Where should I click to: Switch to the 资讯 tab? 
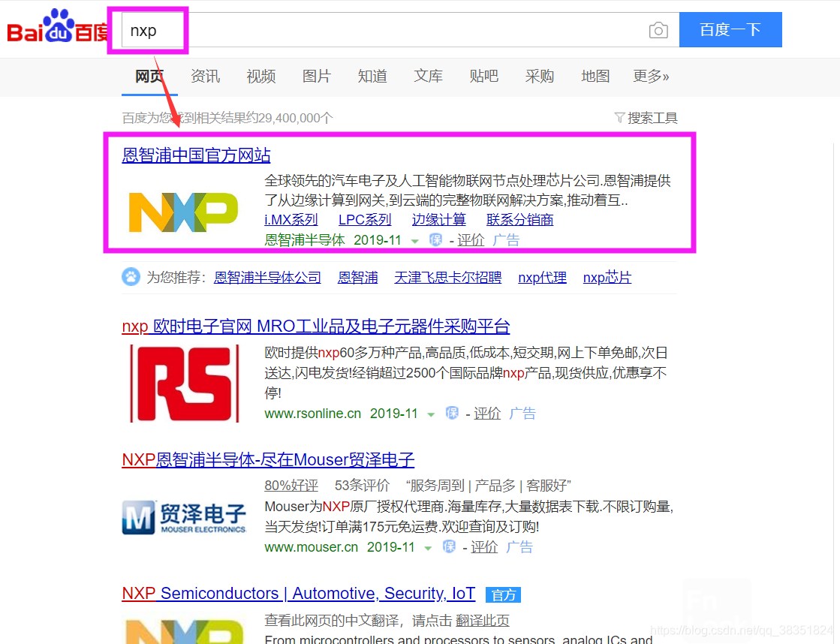coord(205,76)
